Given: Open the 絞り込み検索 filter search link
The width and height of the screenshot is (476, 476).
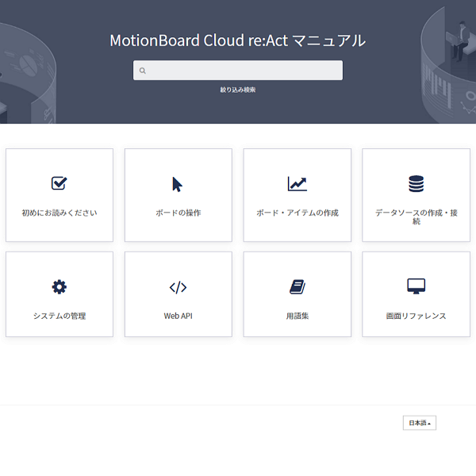Looking at the screenshot, I should [238, 90].
